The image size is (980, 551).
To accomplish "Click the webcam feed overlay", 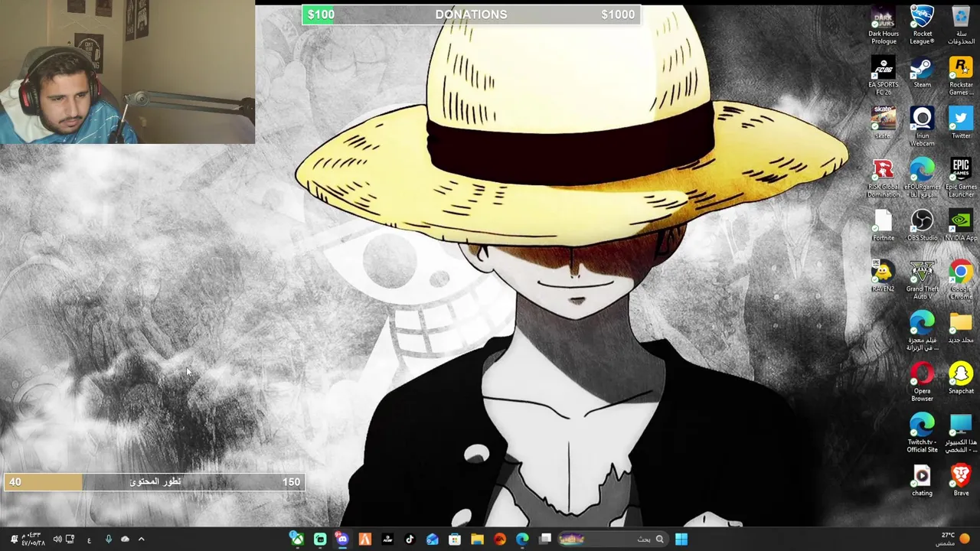I will (127, 72).
